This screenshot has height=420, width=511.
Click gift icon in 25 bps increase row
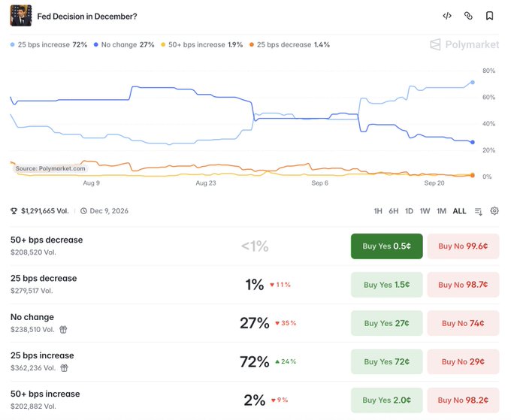click(64, 368)
